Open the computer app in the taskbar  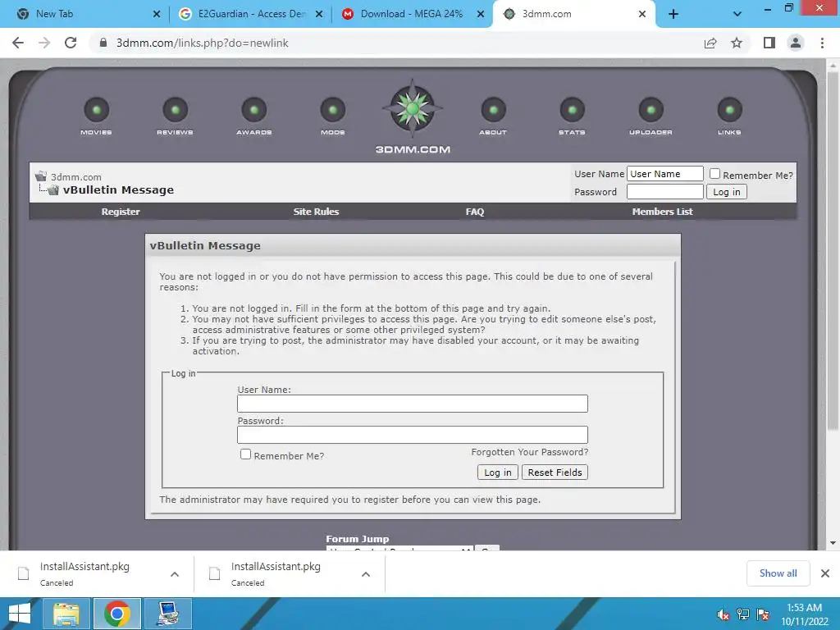click(169, 614)
